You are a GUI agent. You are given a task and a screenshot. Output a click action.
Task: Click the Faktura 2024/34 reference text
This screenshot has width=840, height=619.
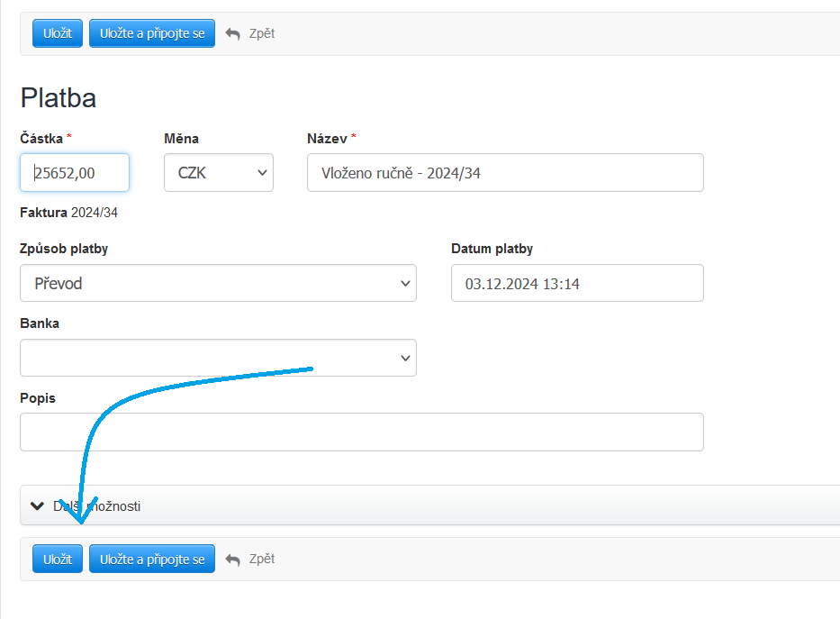pyautogui.click(x=69, y=214)
